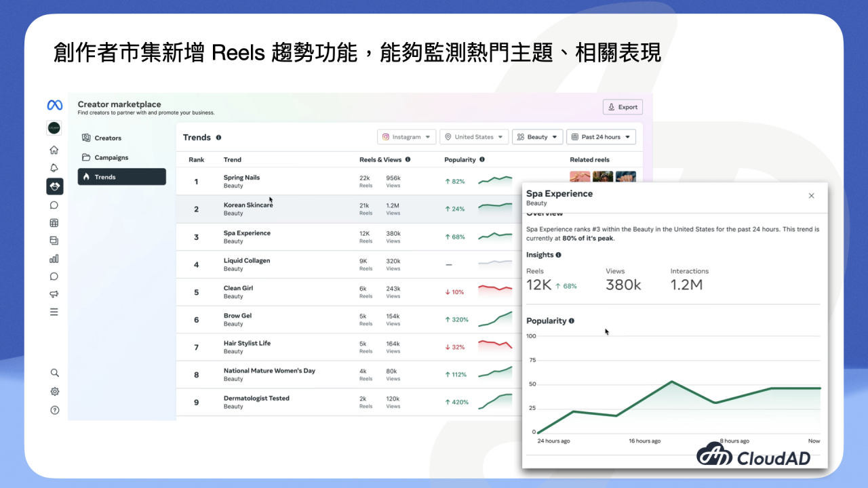Click info icon next to popup Popularity heading
The height and width of the screenshot is (488, 868).
[x=572, y=321]
